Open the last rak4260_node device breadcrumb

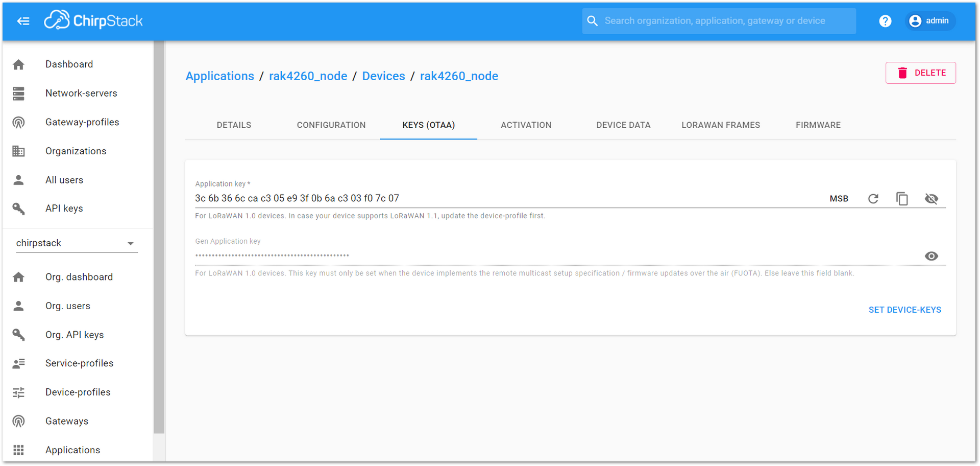coord(459,76)
